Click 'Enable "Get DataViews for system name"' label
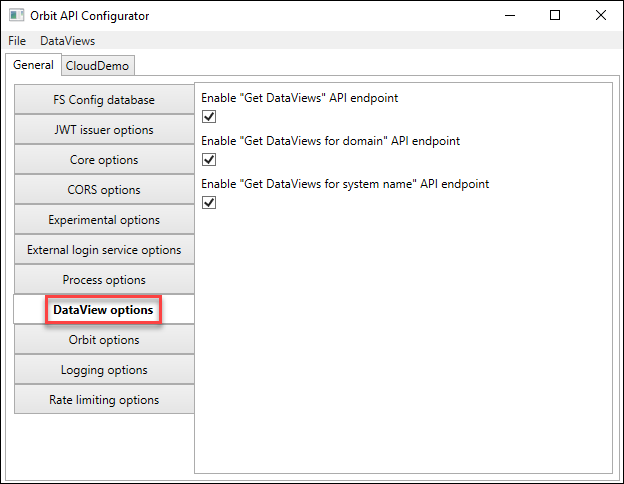624x484 pixels. click(x=345, y=184)
